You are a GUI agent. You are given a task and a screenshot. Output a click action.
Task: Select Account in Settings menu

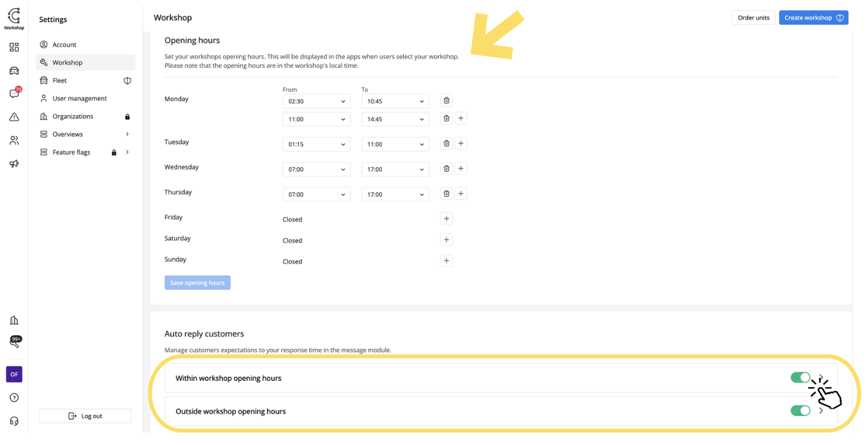64,45
